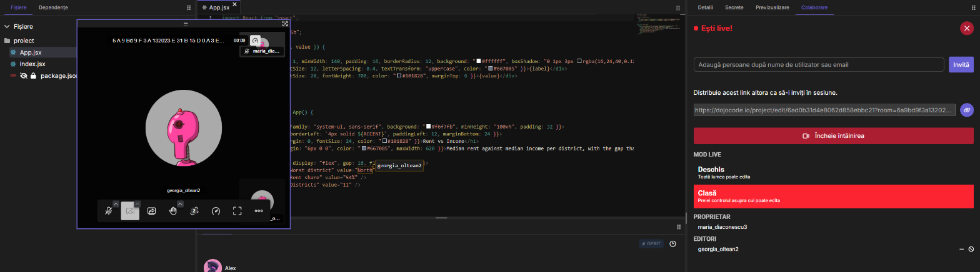Open audio options arrow above microphone
Image resolution: width=980 pixels, height=272 pixels.
[x=116, y=203]
